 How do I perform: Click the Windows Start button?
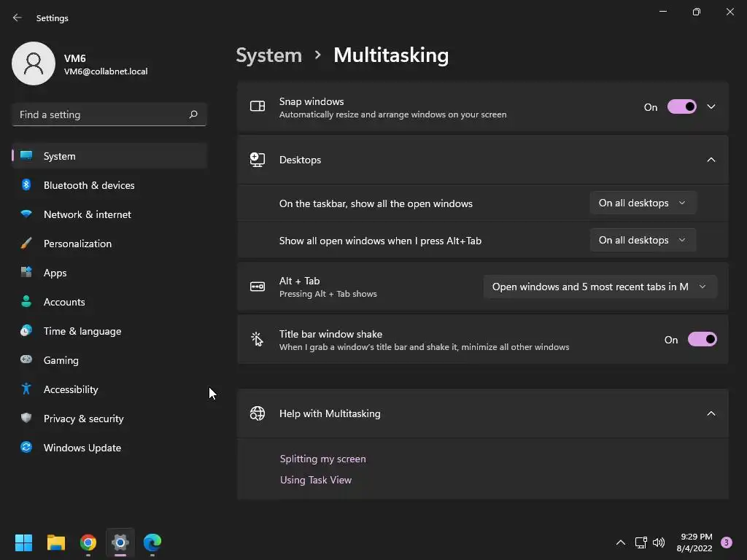coord(24,542)
